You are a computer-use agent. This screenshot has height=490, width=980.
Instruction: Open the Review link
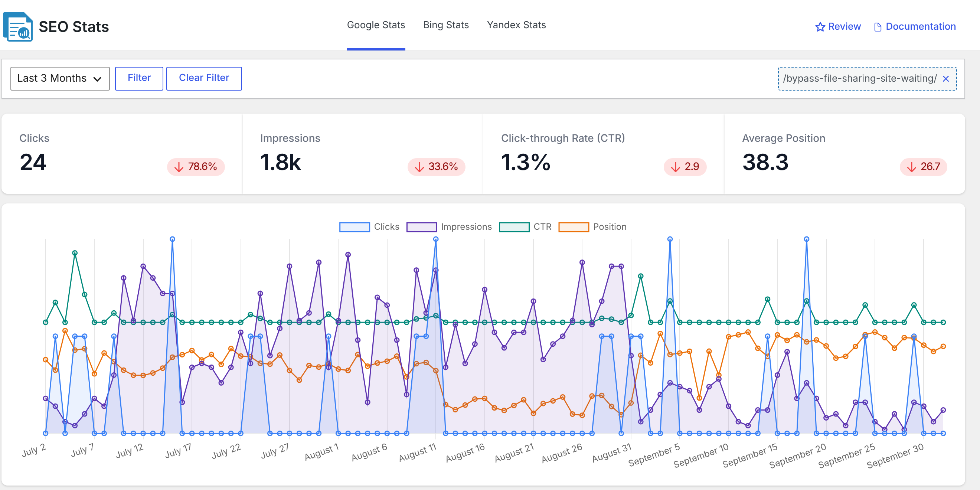click(x=838, y=27)
